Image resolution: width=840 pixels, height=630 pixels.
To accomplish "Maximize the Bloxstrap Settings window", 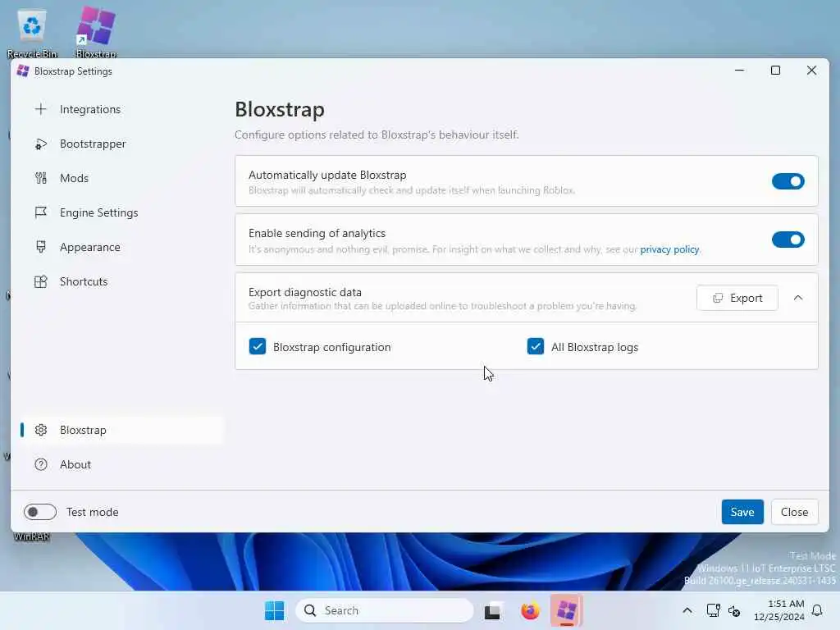I will click(775, 71).
